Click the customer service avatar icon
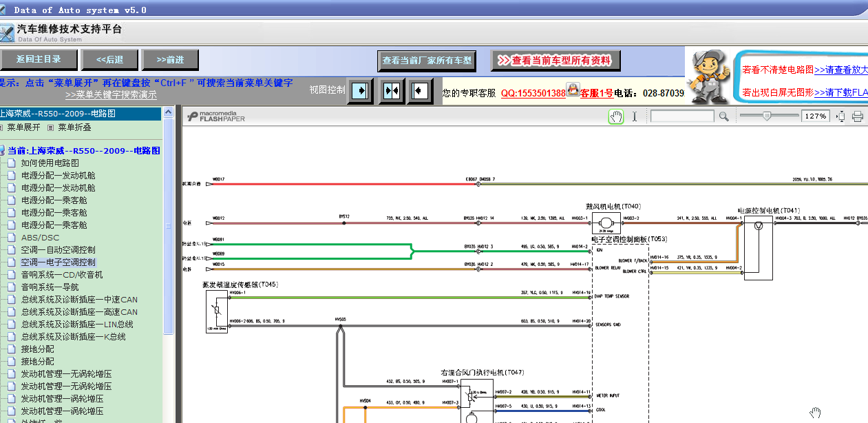Screen dimensions: 868x423 tap(573, 89)
